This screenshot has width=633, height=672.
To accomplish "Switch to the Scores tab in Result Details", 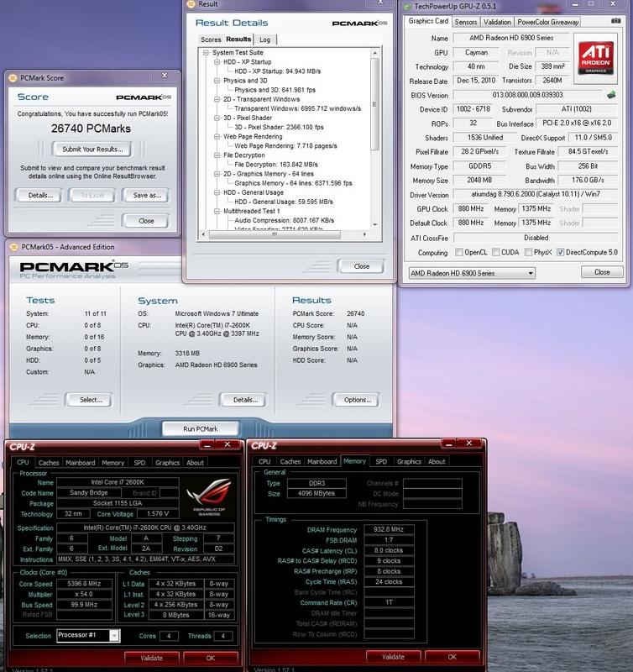I will pyautogui.click(x=211, y=39).
